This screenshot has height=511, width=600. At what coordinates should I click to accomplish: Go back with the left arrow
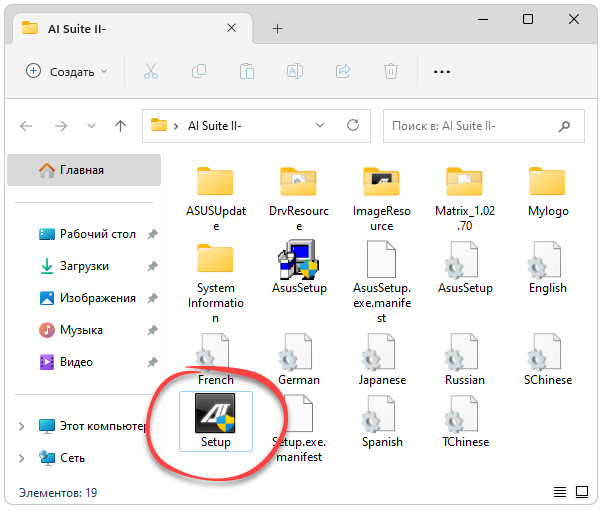(26, 126)
